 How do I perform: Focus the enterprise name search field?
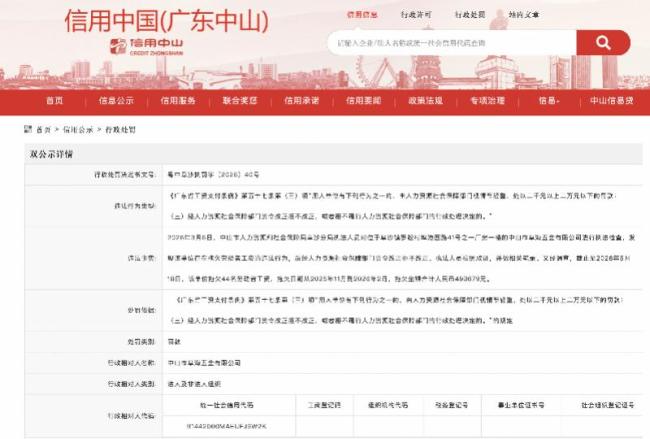452,43
